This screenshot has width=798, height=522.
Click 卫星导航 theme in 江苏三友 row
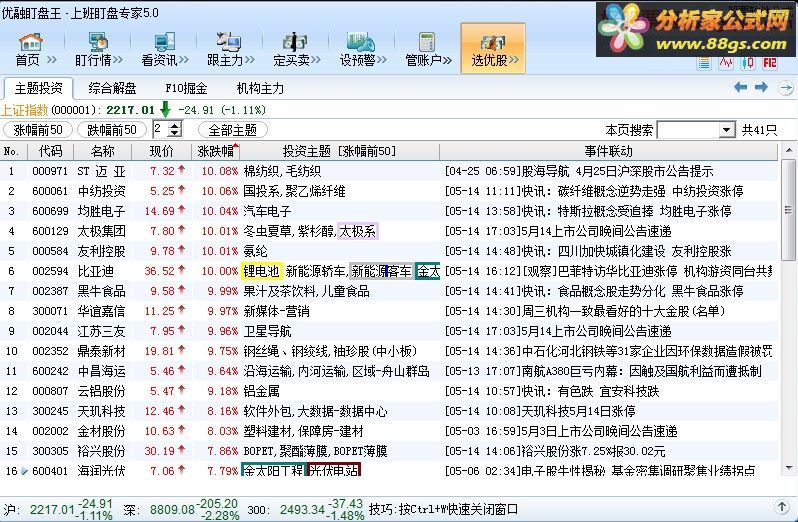(268, 331)
